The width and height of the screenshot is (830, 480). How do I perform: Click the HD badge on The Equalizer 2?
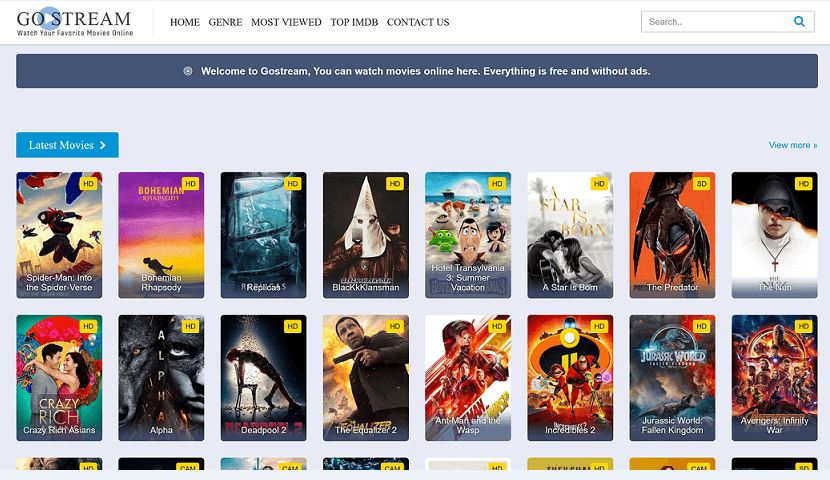point(395,327)
